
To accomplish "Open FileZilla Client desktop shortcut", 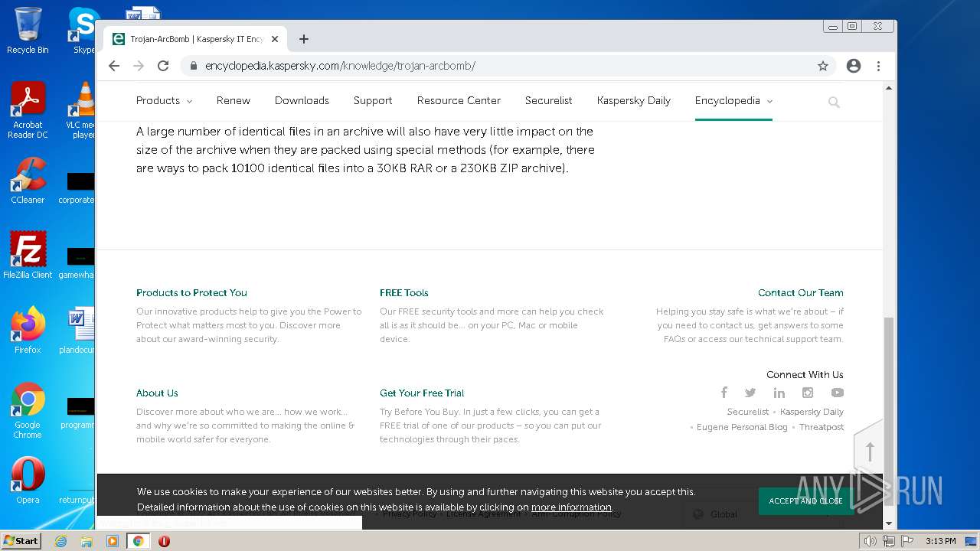I will point(28,256).
